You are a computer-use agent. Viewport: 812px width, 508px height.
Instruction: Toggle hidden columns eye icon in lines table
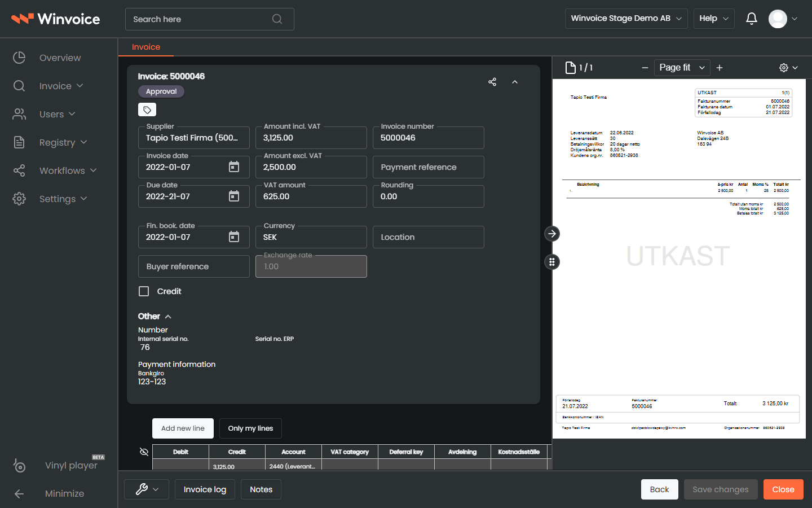[144, 452]
